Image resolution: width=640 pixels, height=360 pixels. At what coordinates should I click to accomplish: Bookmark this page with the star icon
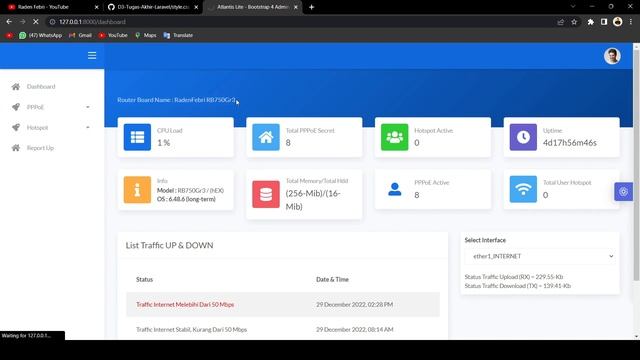click(574, 22)
